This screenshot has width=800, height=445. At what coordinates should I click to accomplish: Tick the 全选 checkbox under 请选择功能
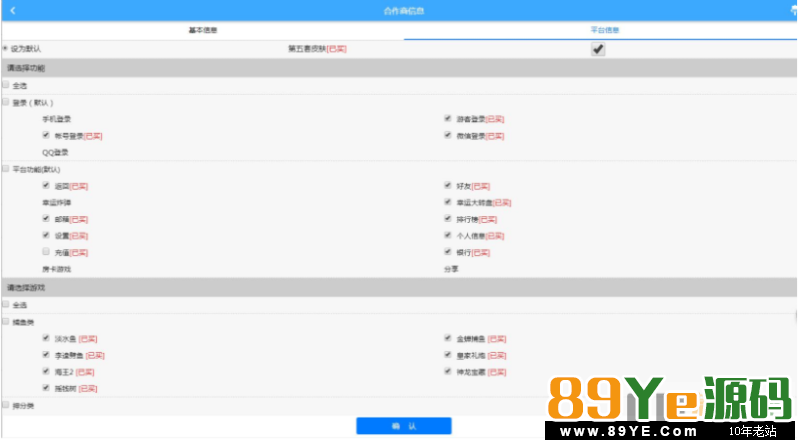click(6, 85)
